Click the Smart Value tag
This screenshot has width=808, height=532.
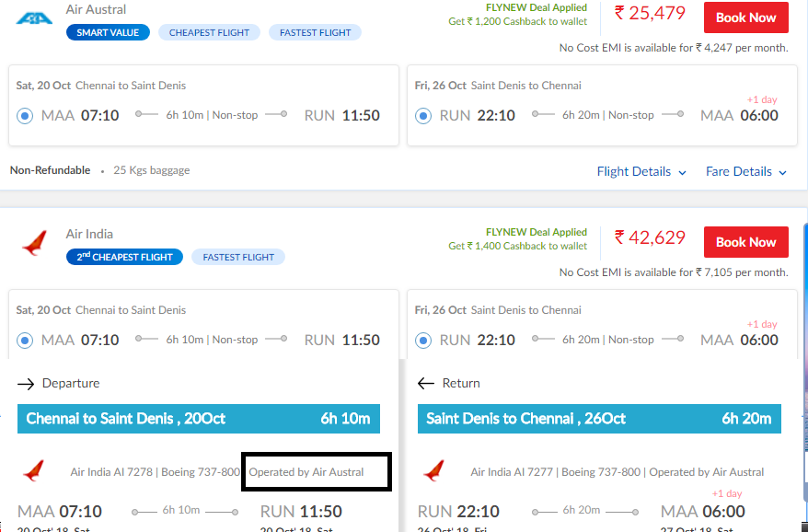(108, 32)
